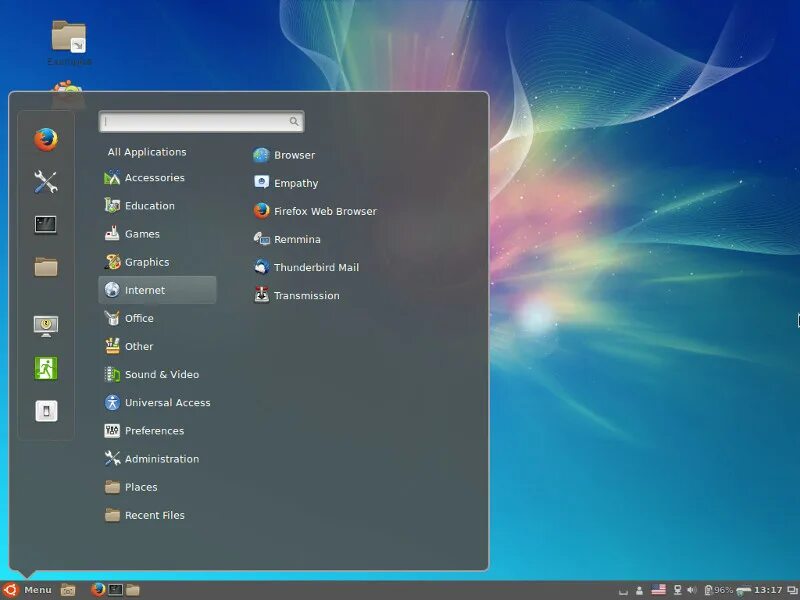This screenshot has width=800, height=600.
Task: Shut down using the power icon
Action: 44,410
